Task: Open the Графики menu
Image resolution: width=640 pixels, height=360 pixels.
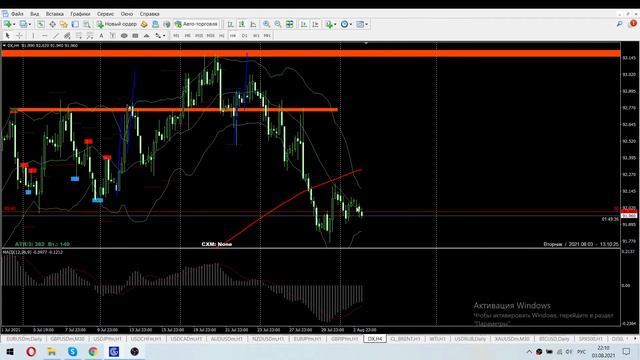Action: [80, 14]
